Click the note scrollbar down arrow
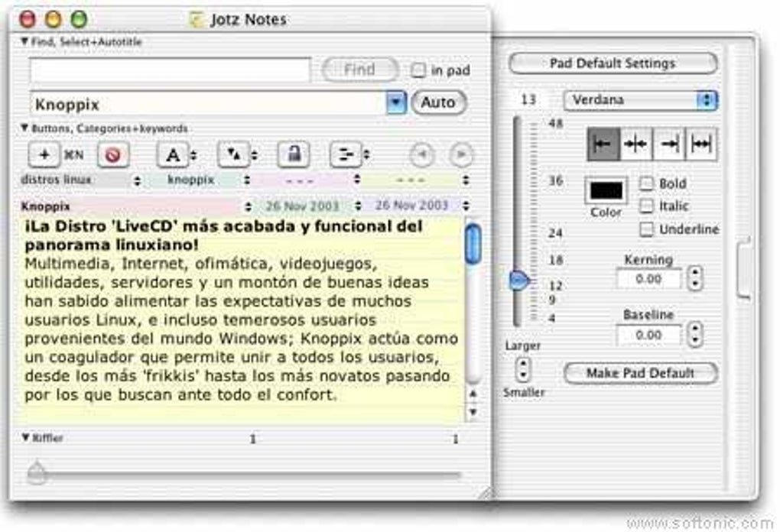 point(473,412)
